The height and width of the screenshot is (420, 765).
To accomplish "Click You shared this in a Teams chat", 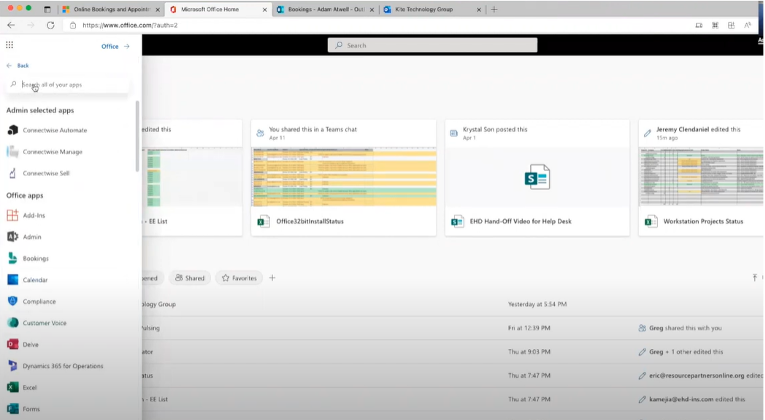I will pyautogui.click(x=313, y=129).
